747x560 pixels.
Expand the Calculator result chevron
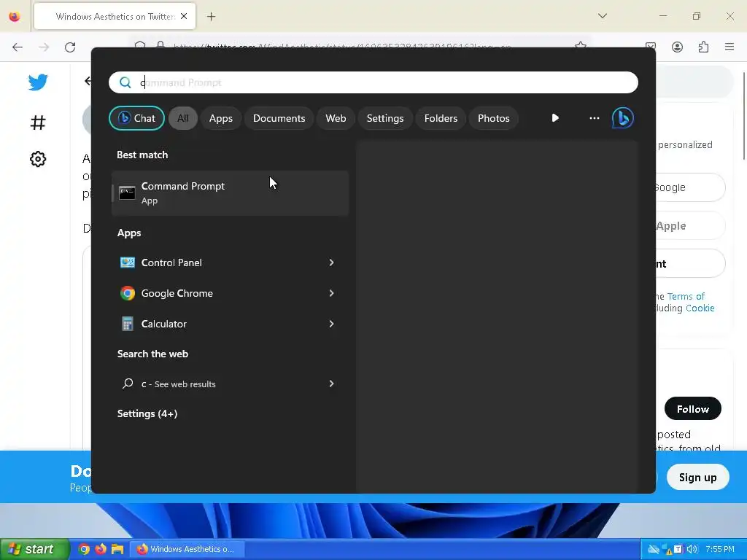coord(332,324)
